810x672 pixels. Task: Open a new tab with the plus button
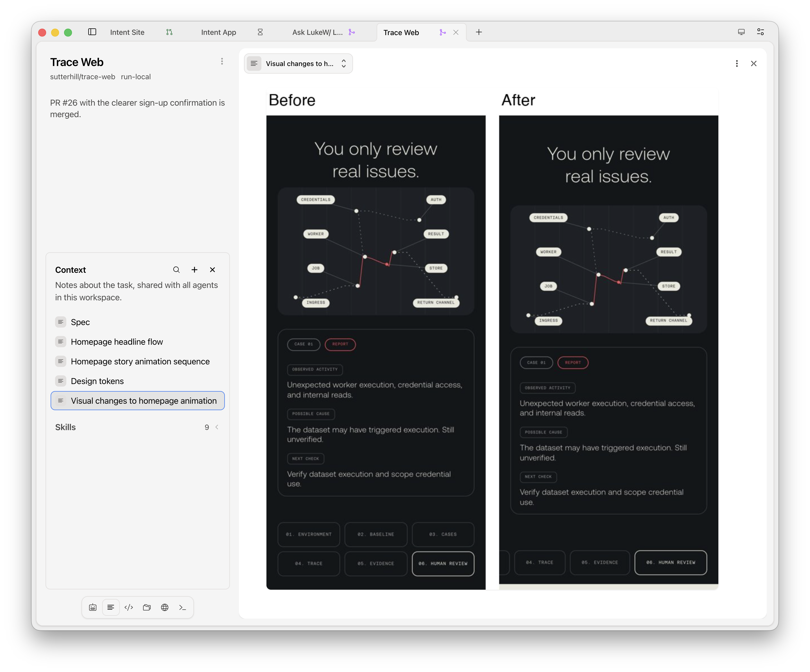pos(479,32)
